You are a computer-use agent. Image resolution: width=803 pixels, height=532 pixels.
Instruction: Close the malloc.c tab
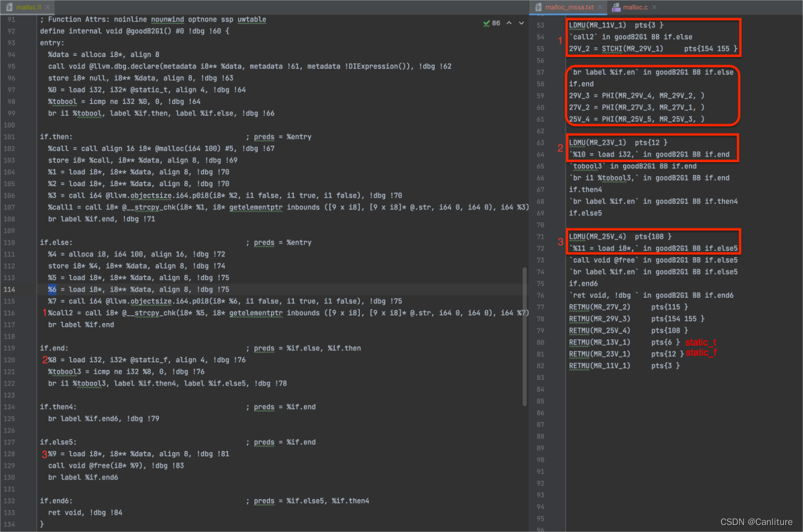pos(654,8)
